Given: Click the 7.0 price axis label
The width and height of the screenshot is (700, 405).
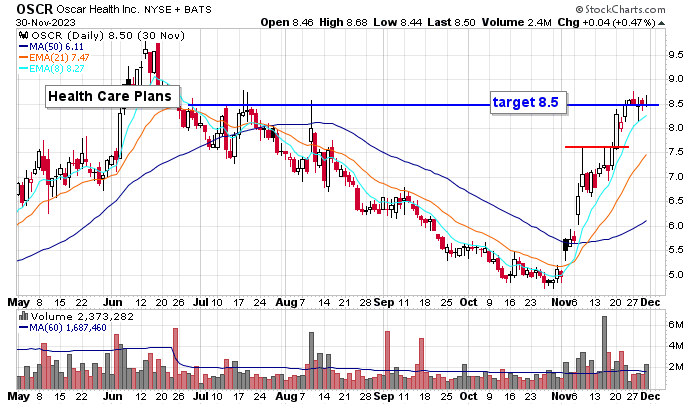Looking at the screenshot, I should point(675,176).
